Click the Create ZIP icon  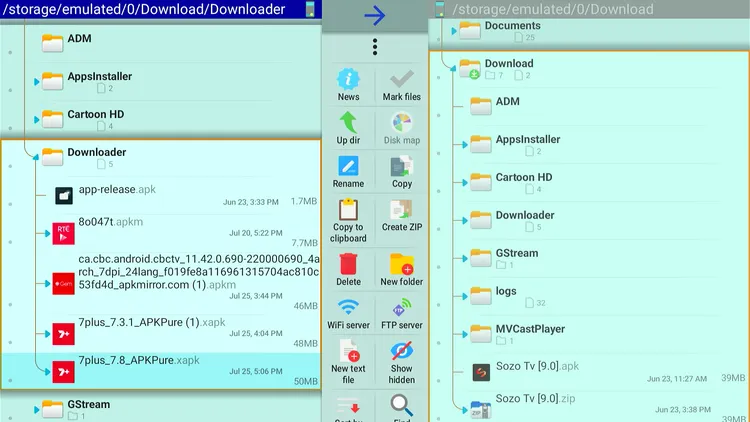(402, 210)
